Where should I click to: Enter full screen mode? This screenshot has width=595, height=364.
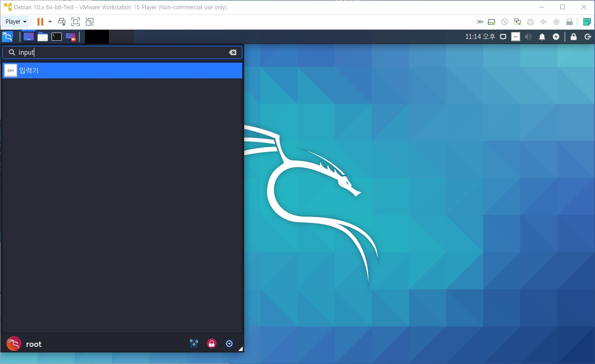click(x=76, y=22)
